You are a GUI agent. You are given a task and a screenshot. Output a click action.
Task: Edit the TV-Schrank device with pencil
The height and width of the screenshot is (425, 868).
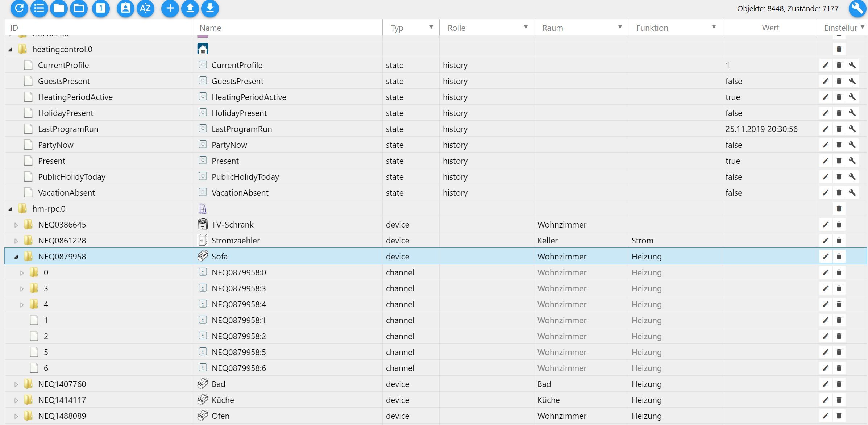826,225
